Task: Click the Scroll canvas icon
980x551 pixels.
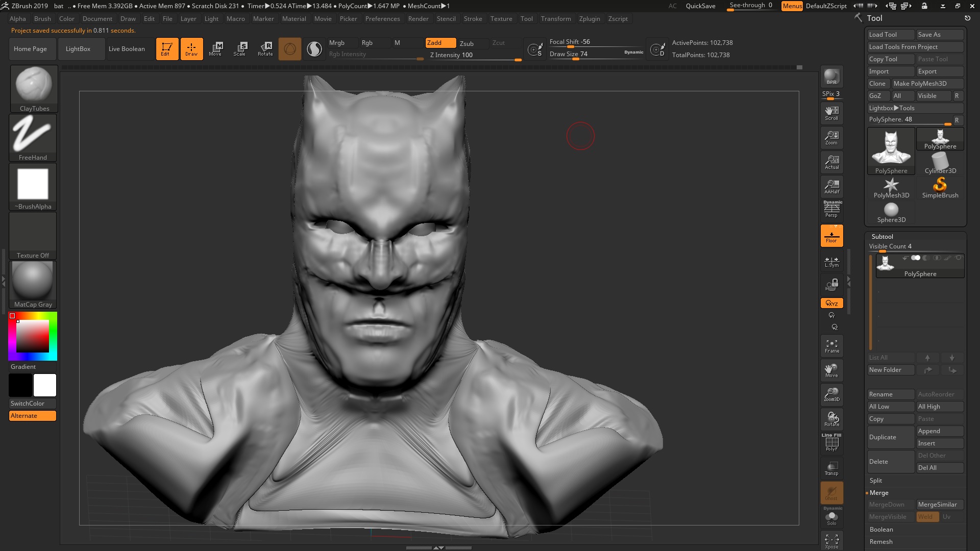Action: (831, 113)
